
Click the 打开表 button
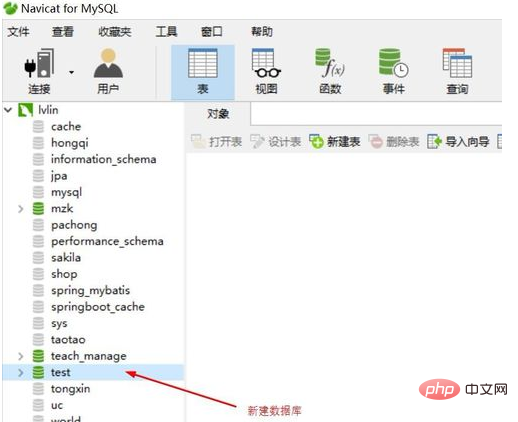pyautogui.click(x=216, y=142)
